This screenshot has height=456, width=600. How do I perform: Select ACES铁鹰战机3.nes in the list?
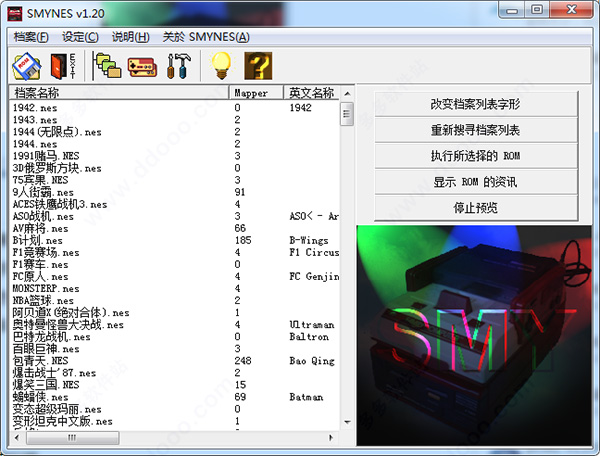coord(60,204)
